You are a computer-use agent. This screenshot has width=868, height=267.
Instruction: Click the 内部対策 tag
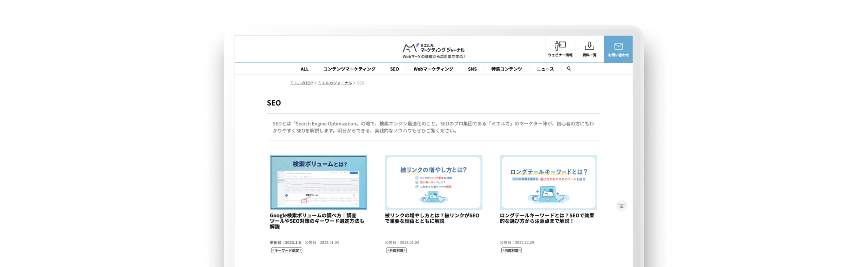pyautogui.click(x=511, y=250)
